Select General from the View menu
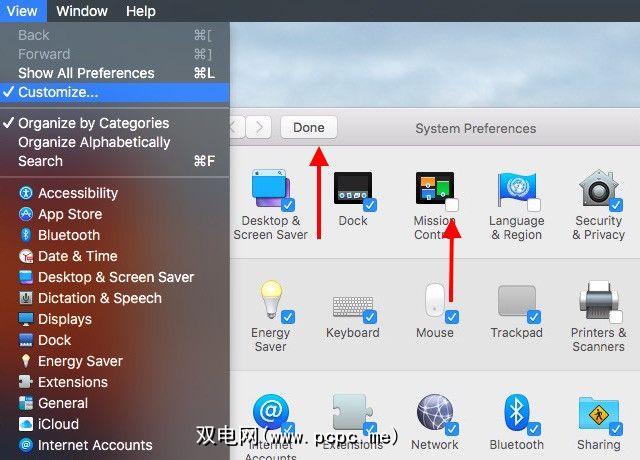This screenshot has width=640, height=460. pos(115,403)
